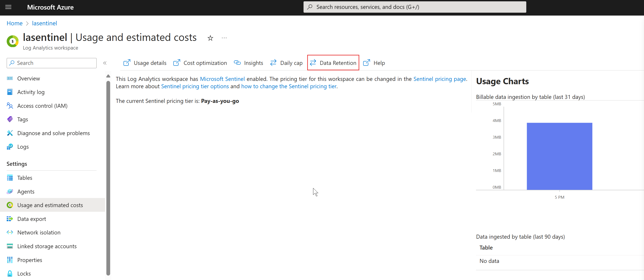Focus the sidebar Search field

(51, 63)
